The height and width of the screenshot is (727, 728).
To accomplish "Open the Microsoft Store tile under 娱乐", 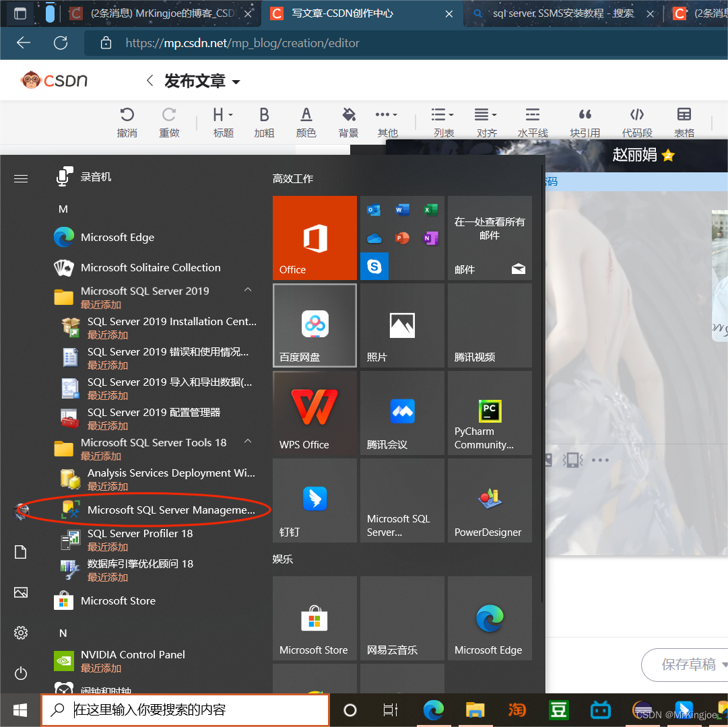I will coord(315,618).
